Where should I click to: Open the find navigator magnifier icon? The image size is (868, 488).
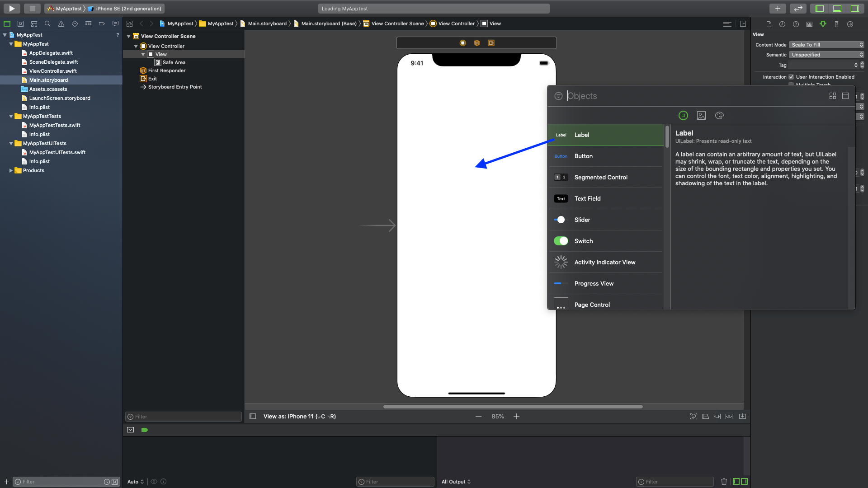[47, 23]
